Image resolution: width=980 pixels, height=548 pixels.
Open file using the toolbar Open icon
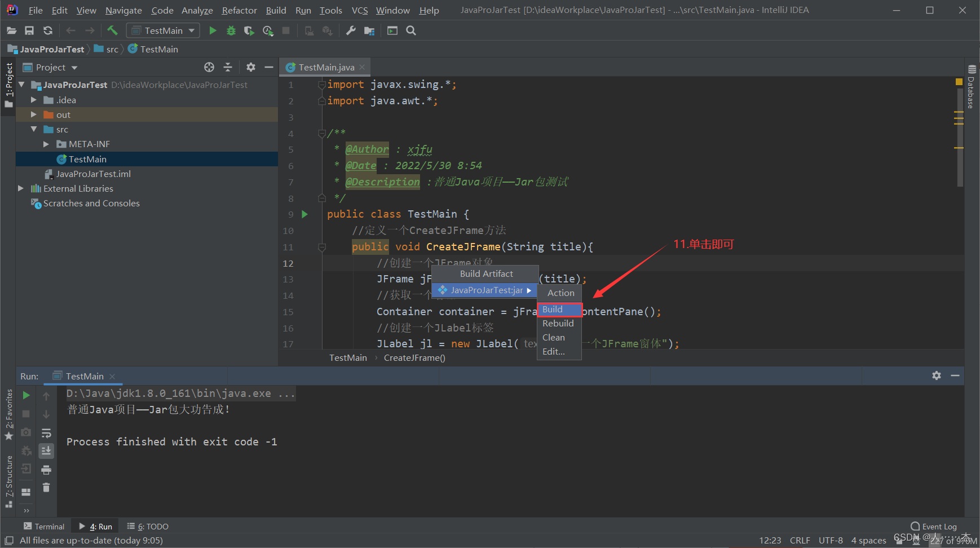pyautogui.click(x=11, y=30)
